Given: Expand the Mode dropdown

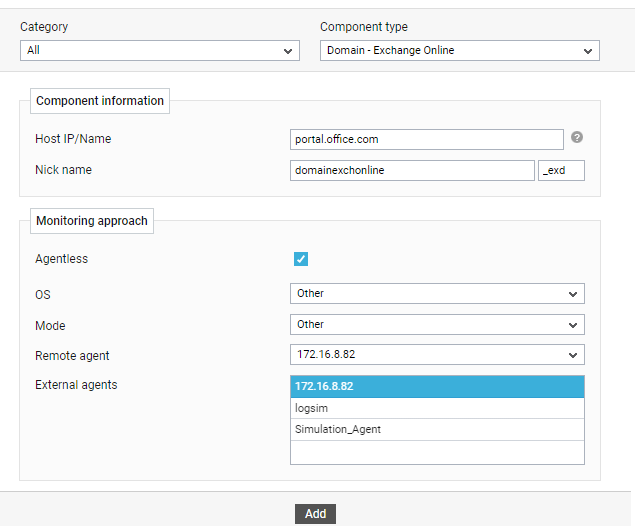Looking at the screenshot, I should (x=437, y=324).
